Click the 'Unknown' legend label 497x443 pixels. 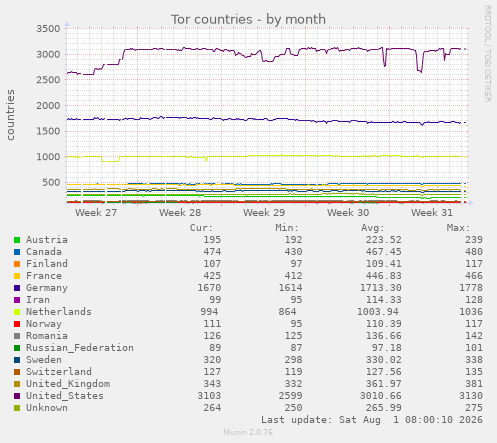pyautogui.click(x=47, y=408)
